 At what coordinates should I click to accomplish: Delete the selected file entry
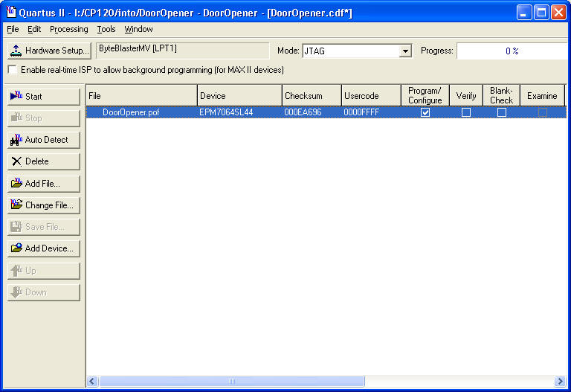point(43,161)
